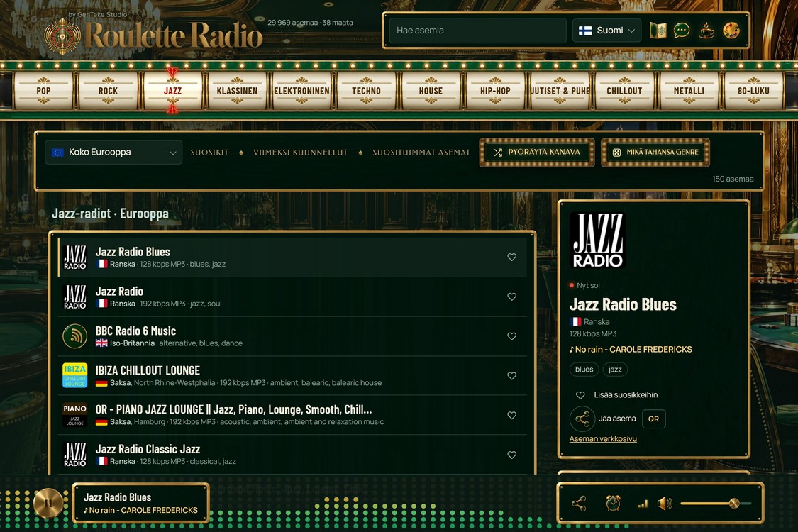
Task: Open the chat bubble feedback icon
Action: 682,31
